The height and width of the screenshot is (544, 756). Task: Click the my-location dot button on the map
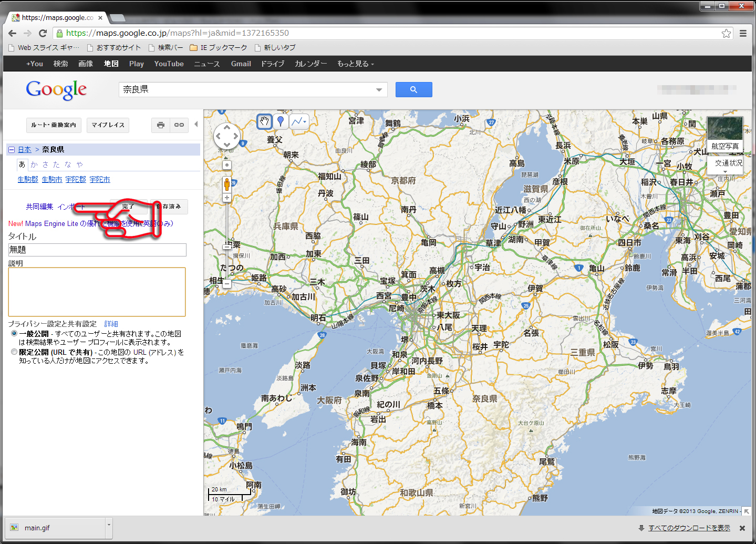pos(227,165)
